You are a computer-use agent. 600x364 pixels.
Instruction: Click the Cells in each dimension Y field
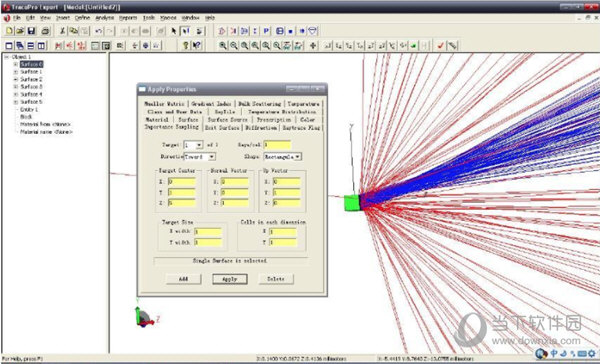(283, 242)
